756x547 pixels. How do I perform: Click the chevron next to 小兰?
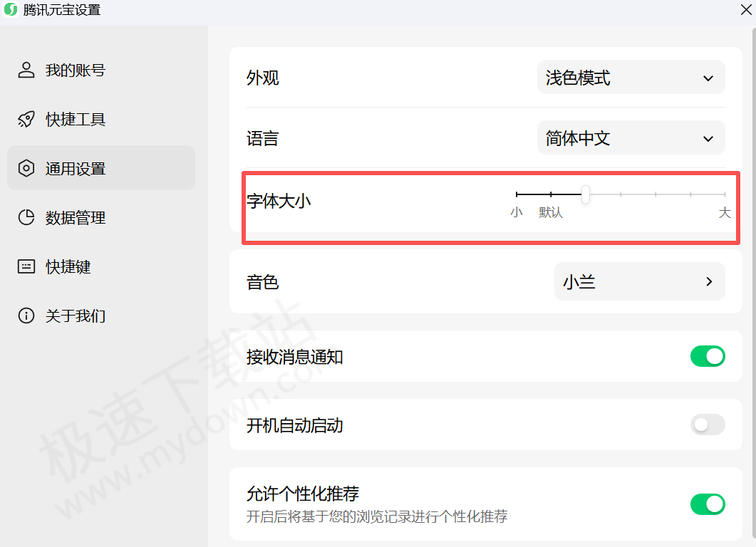click(708, 281)
